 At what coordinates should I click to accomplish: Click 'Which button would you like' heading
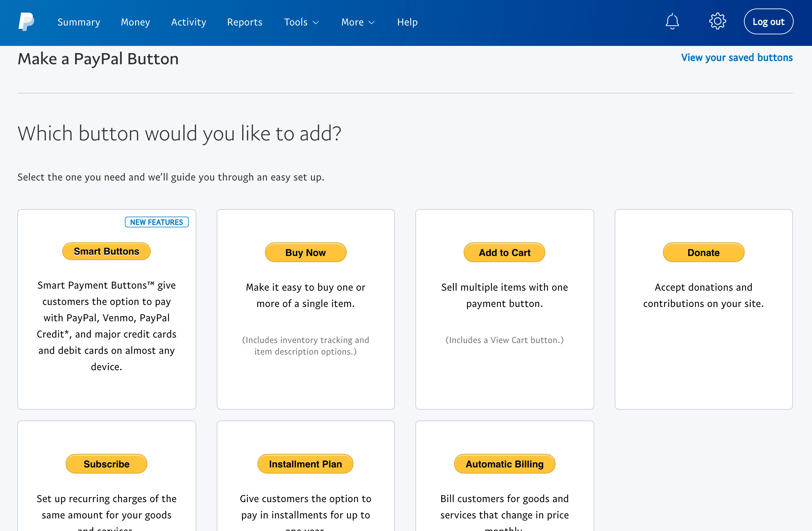180,133
